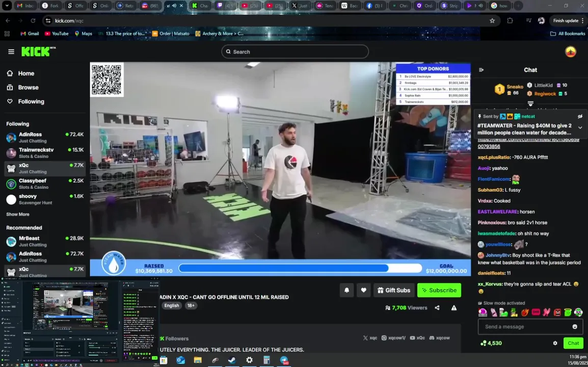Open File Explorer from the taskbar
Screen dimensions: 588x367
coord(198,360)
